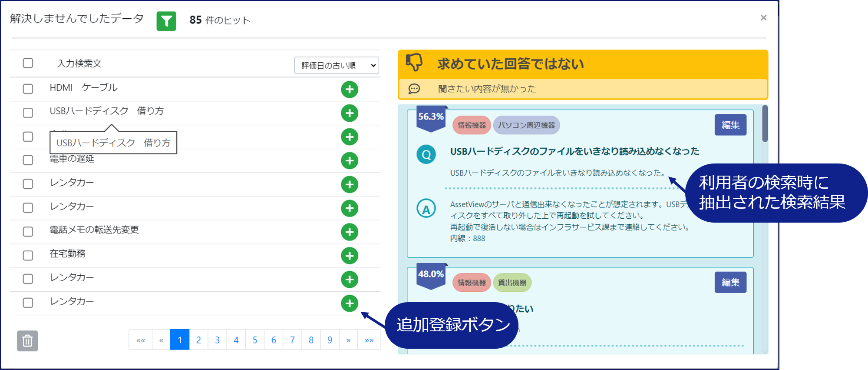Screen dimensions: 868x370
Task: Click the thumbs-down icon in yellow header
Action: coord(414,63)
